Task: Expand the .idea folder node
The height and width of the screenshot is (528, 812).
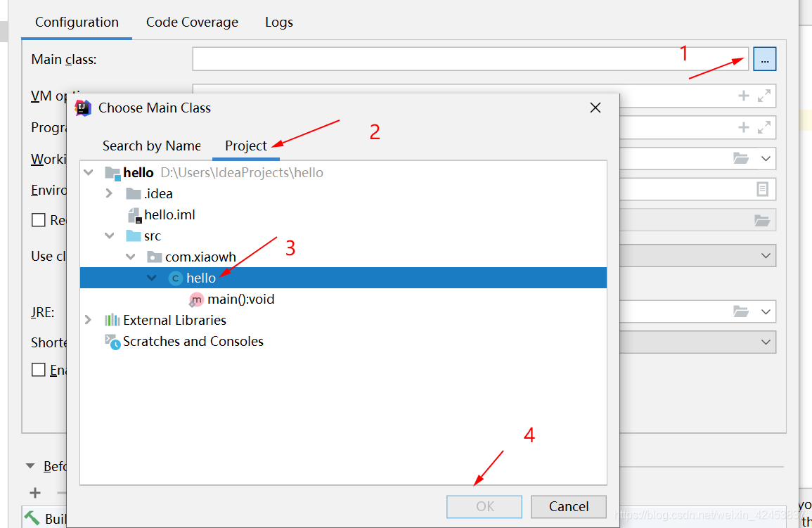Action: (x=109, y=193)
